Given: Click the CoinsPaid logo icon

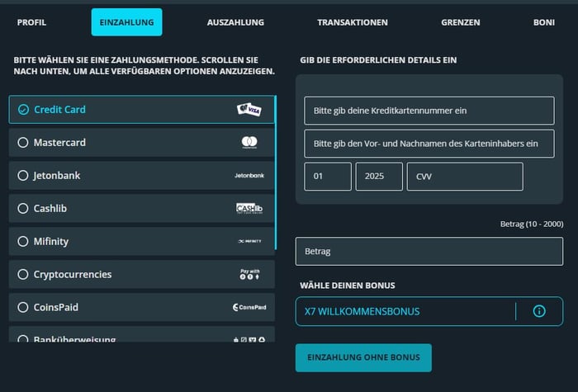Looking at the screenshot, I should click(x=249, y=307).
